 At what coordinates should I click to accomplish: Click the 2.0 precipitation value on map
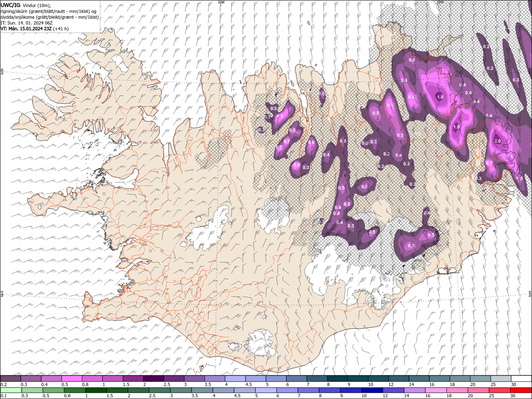click(x=497, y=141)
